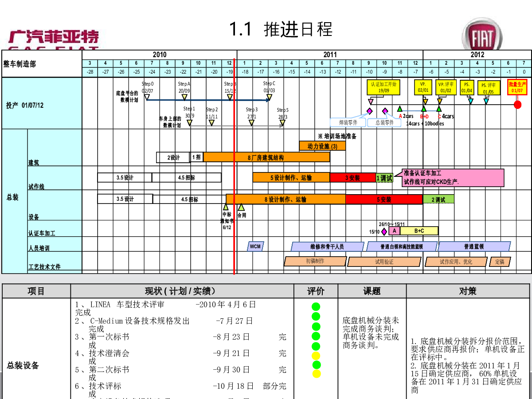Select the pink A bar in 认证车加工
Viewport: 532px width, 399px height.
pos(395,231)
